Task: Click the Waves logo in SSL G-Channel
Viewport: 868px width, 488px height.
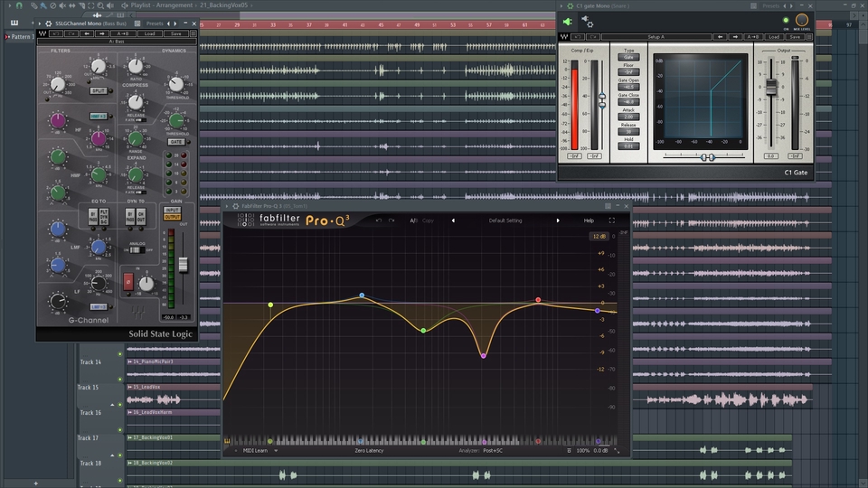Action: coord(42,33)
